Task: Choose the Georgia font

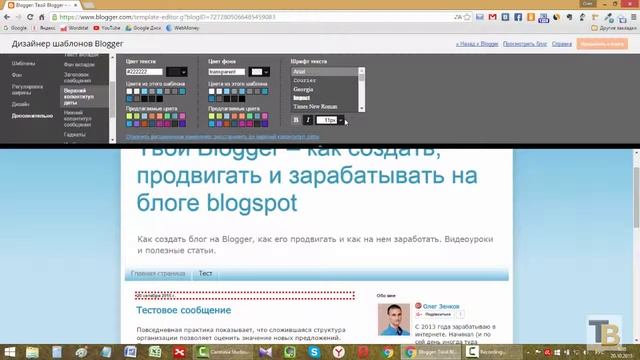Action: click(x=325, y=89)
